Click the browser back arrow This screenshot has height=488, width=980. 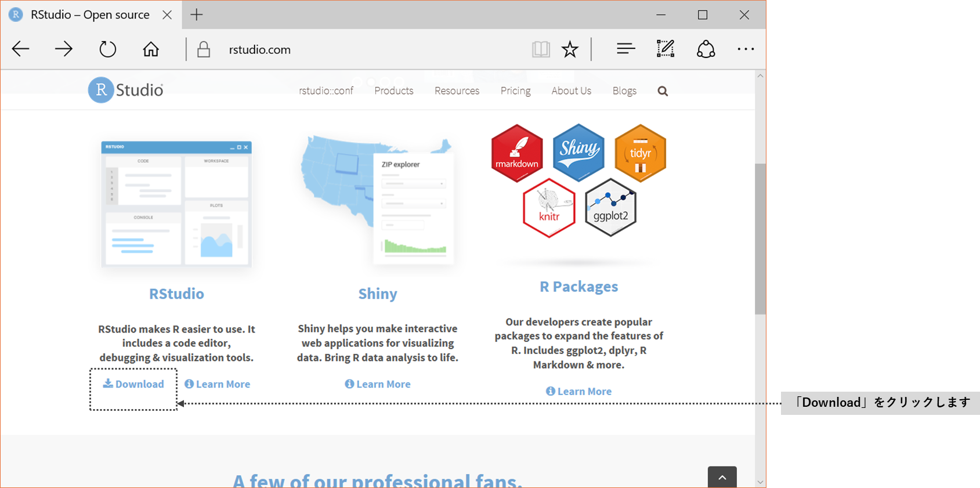tap(21, 49)
